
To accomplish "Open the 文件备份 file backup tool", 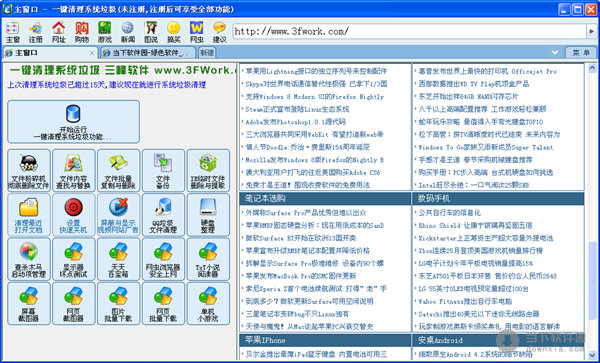I will tap(163, 170).
